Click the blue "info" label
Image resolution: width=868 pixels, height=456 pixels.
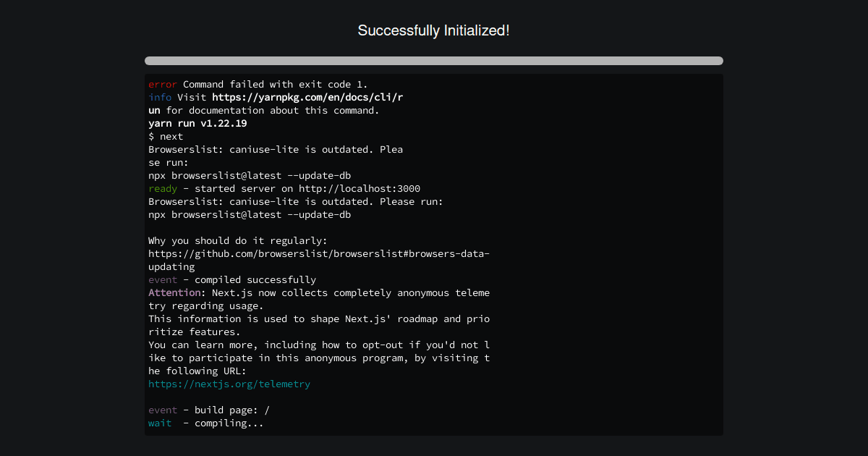160,98
